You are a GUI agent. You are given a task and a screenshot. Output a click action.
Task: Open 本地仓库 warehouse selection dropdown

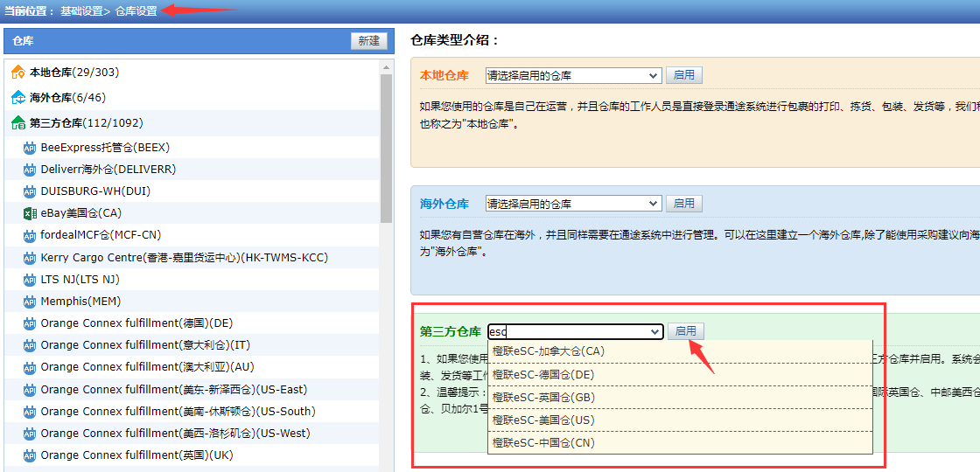pos(573,75)
